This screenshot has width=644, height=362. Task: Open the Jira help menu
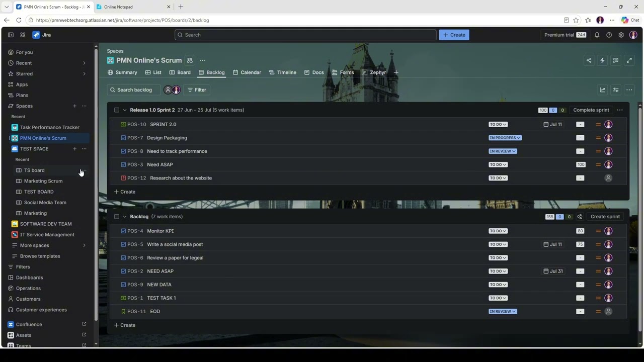[x=609, y=35]
